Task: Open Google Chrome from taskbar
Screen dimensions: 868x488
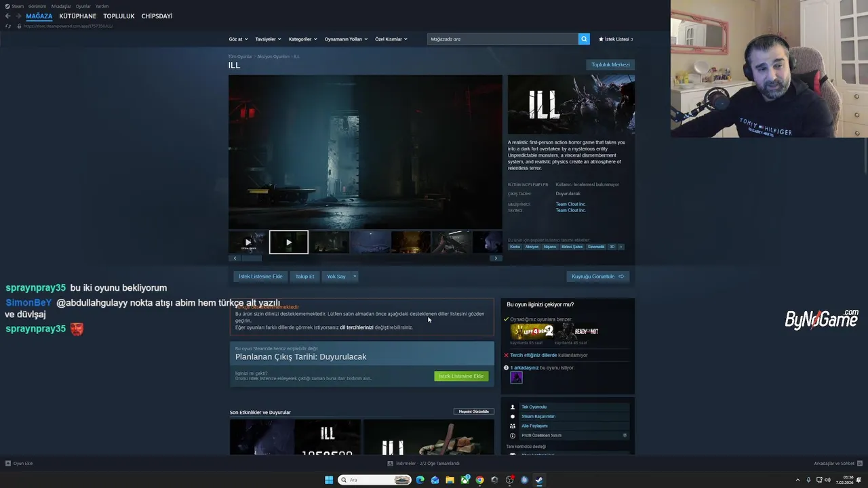Action: tap(479, 480)
